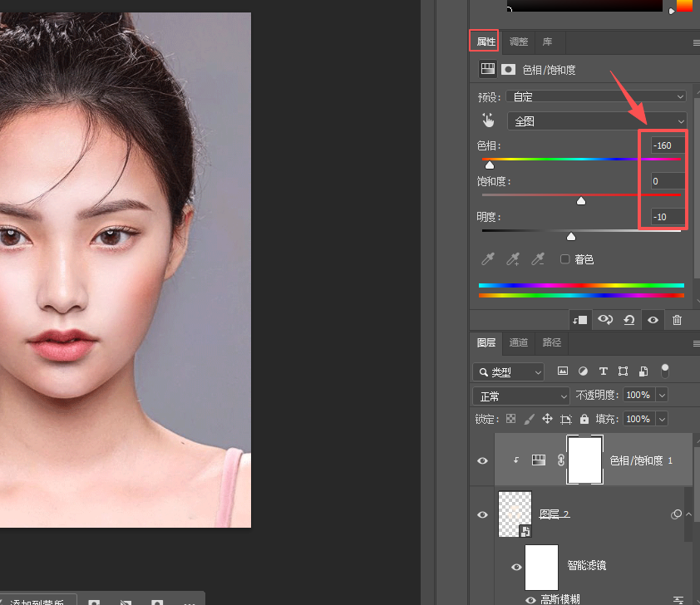This screenshot has width=700, height=605.
Task: Select the on-image targeted adjustment hand tool
Action: coord(488,120)
